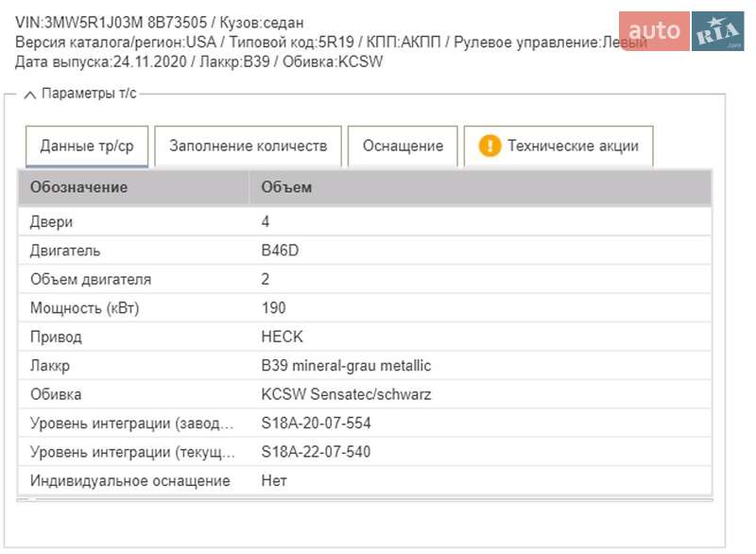The width and height of the screenshot is (756, 554).
Task: Switch to the Данные тр/ср tab
Action: click(x=86, y=146)
